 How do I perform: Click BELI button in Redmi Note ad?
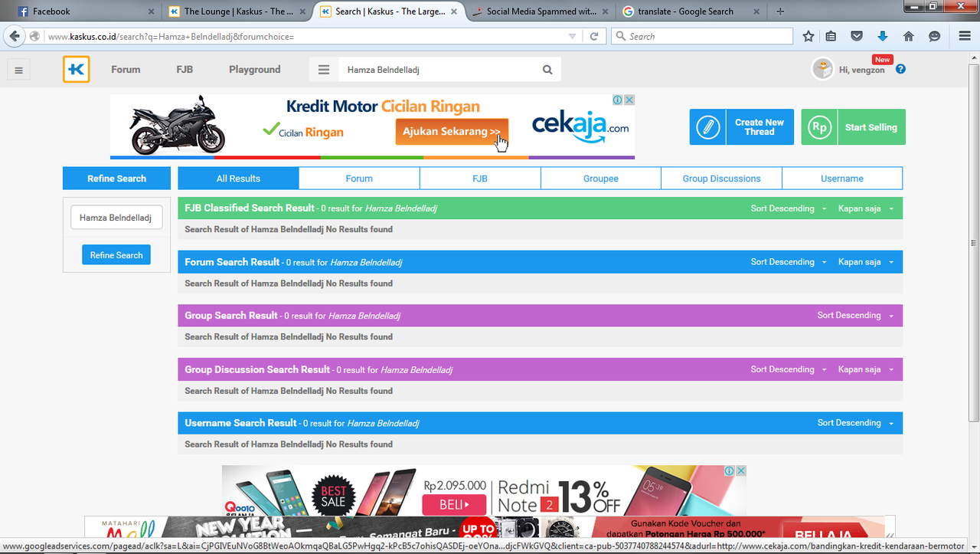[452, 505]
